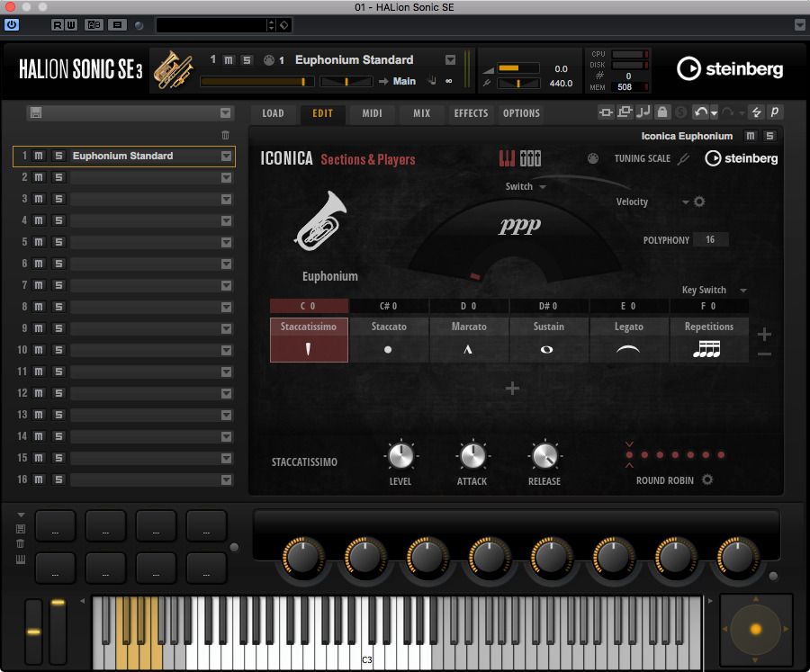Select the Marcato articulation
This screenshot has height=672, width=810.
[x=469, y=339]
